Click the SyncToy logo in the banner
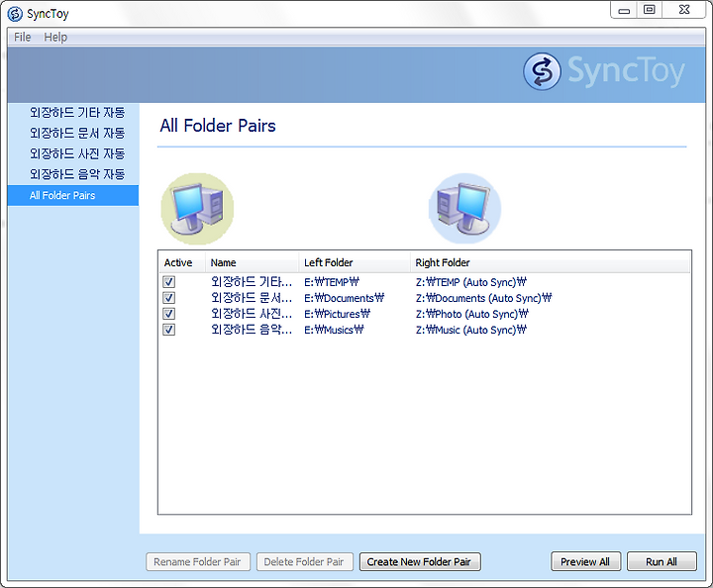The width and height of the screenshot is (713, 588). click(604, 71)
